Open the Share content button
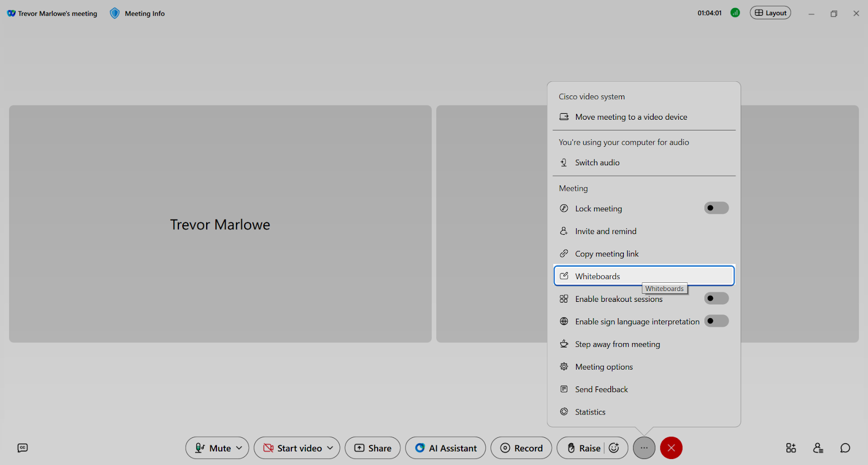The width and height of the screenshot is (868, 465). tap(373, 448)
